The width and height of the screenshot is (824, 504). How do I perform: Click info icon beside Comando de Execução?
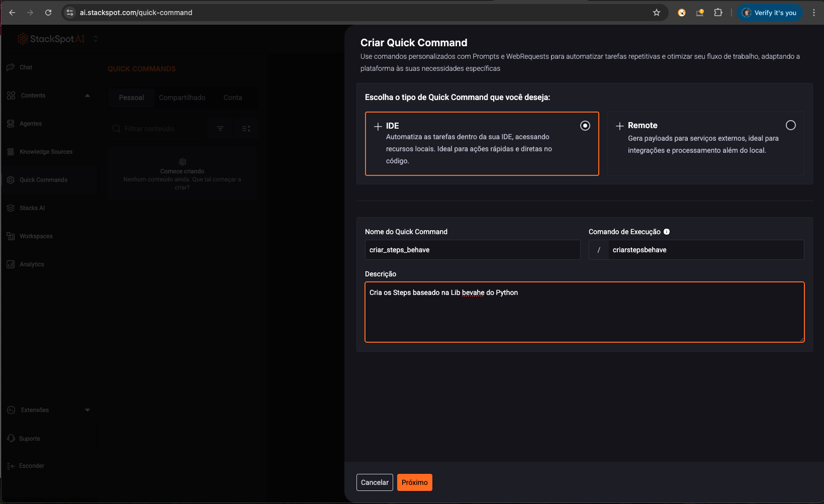[667, 232]
